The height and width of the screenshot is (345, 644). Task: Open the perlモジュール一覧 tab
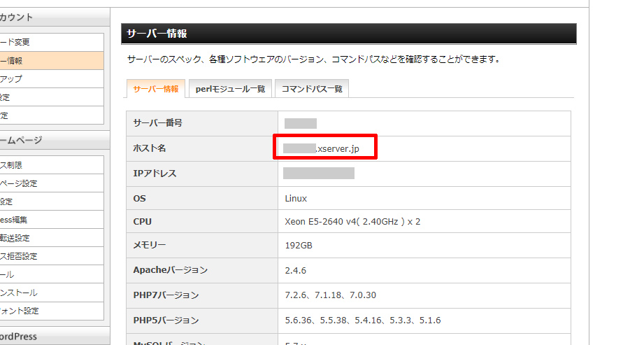pyautogui.click(x=229, y=89)
